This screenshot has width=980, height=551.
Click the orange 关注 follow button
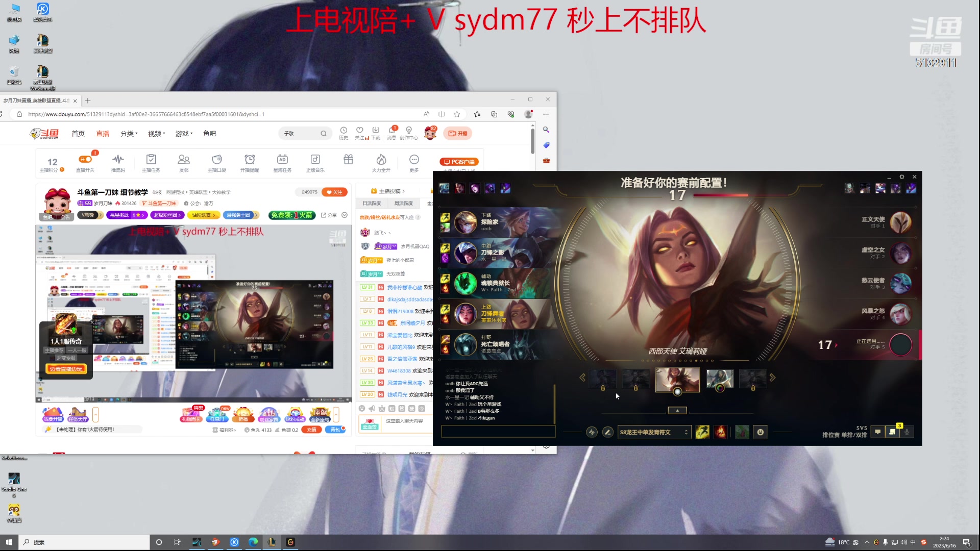[x=334, y=192]
